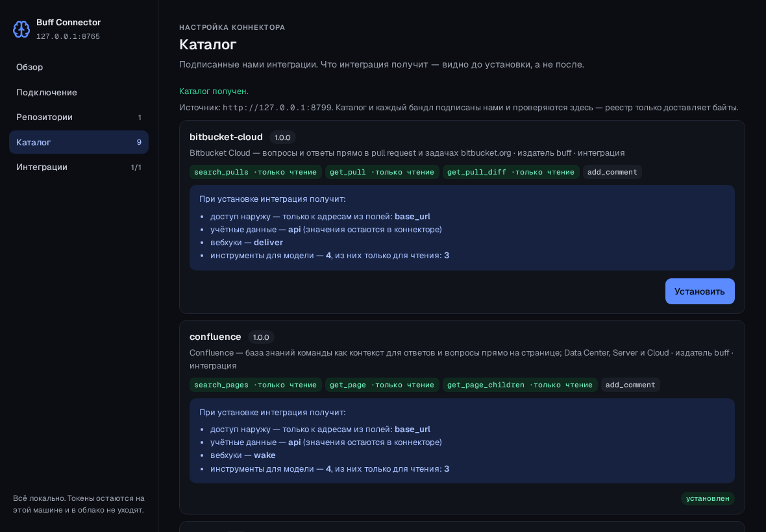Select the search_pages tool chip

[256, 385]
